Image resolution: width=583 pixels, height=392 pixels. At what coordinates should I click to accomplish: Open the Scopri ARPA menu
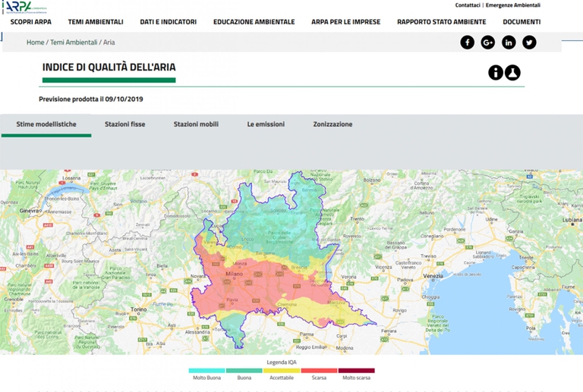click(x=31, y=22)
